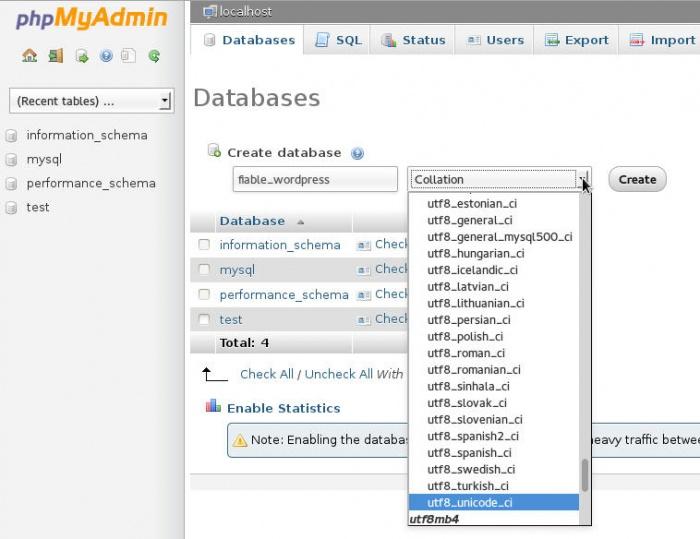Image resolution: width=700 pixels, height=539 pixels.
Task: Click test database icon in sidebar
Action: coord(11,208)
